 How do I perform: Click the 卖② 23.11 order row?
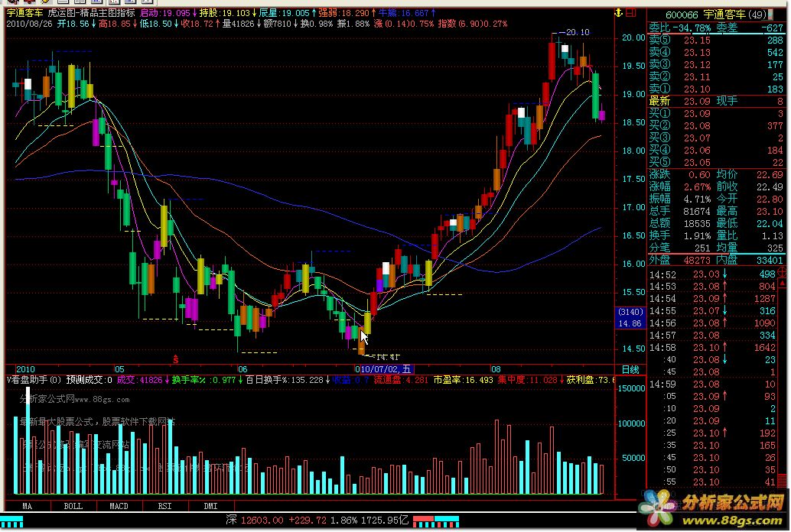[x=716, y=76]
